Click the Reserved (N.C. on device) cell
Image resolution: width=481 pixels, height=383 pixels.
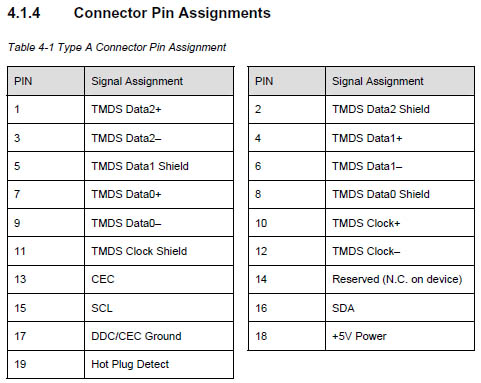pyautogui.click(x=400, y=279)
